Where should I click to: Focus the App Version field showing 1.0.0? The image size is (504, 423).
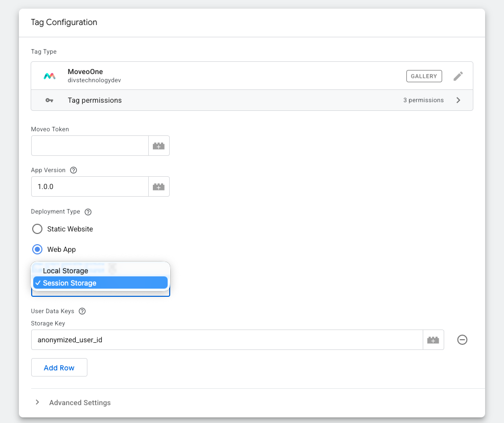pos(90,186)
